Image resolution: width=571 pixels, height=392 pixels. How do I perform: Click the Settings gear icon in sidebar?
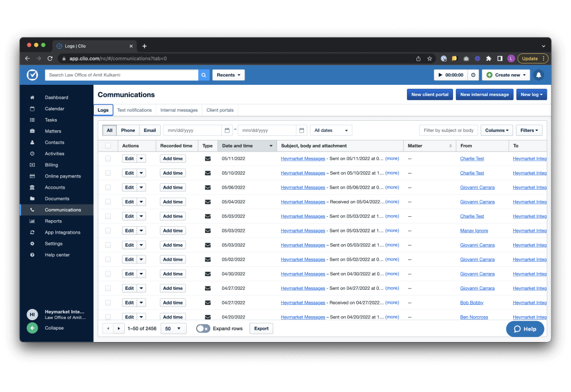click(32, 244)
